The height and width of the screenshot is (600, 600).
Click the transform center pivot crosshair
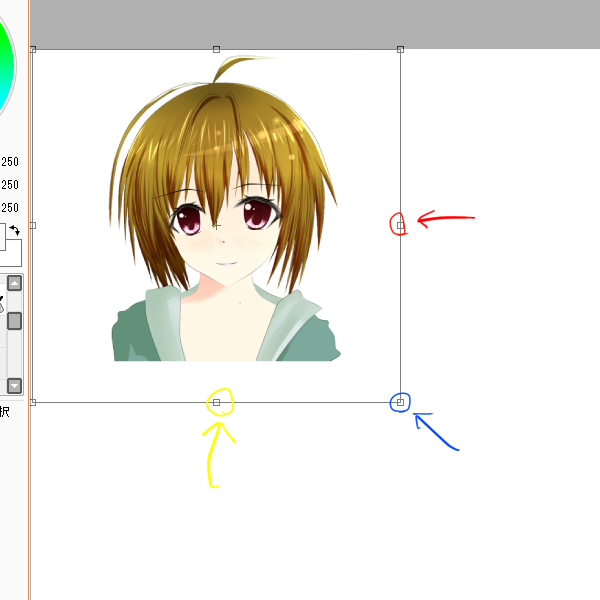pyautogui.click(x=217, y=226)
